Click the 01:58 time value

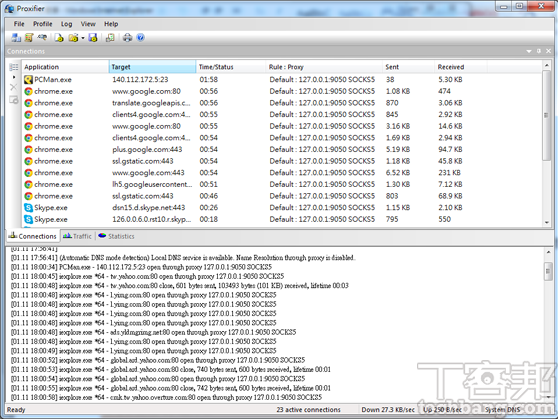pos(209,79)
